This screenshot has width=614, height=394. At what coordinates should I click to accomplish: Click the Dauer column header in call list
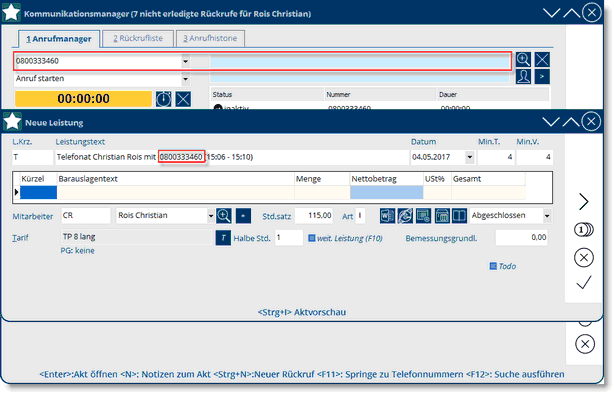[x=493, y=94]
